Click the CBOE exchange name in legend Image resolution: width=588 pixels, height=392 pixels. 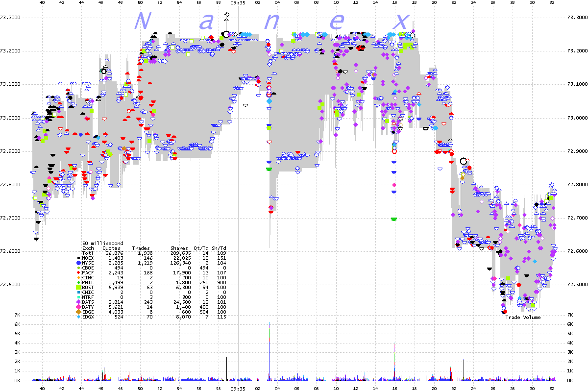click(x=87, y=267)
